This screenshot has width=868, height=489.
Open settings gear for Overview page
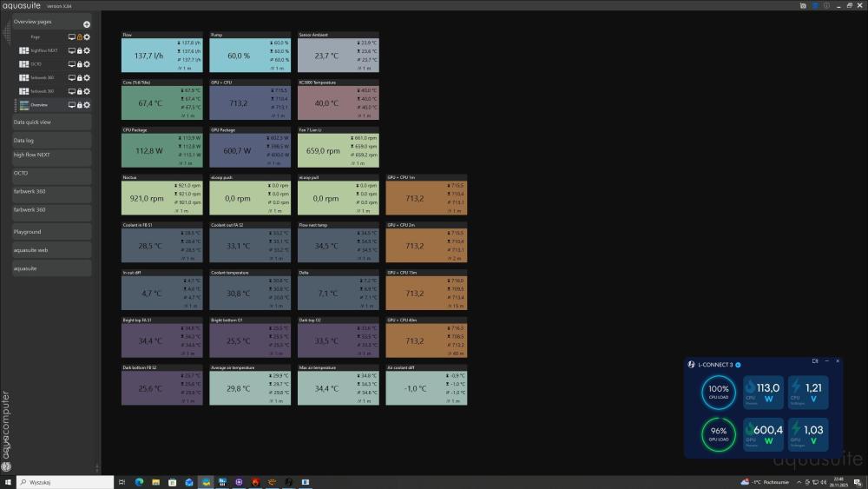pos(87,104)
